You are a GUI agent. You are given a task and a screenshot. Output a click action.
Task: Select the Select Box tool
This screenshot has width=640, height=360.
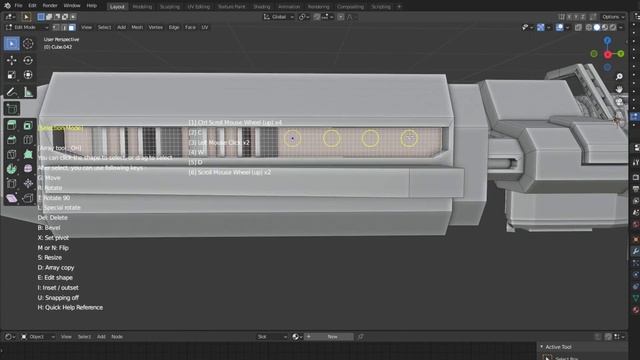click(11, 43)
